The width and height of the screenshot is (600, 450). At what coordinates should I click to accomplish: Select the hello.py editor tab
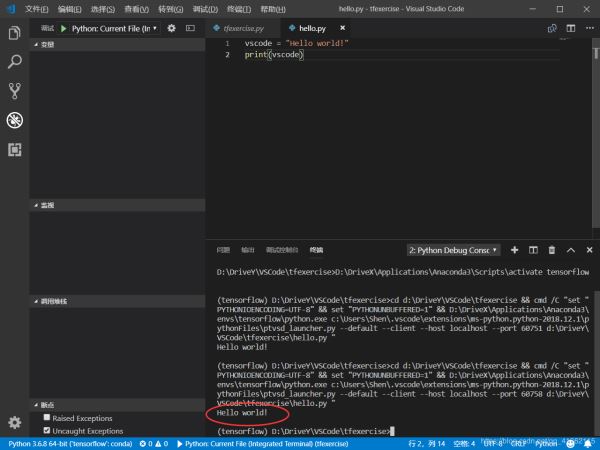(312, 28)
